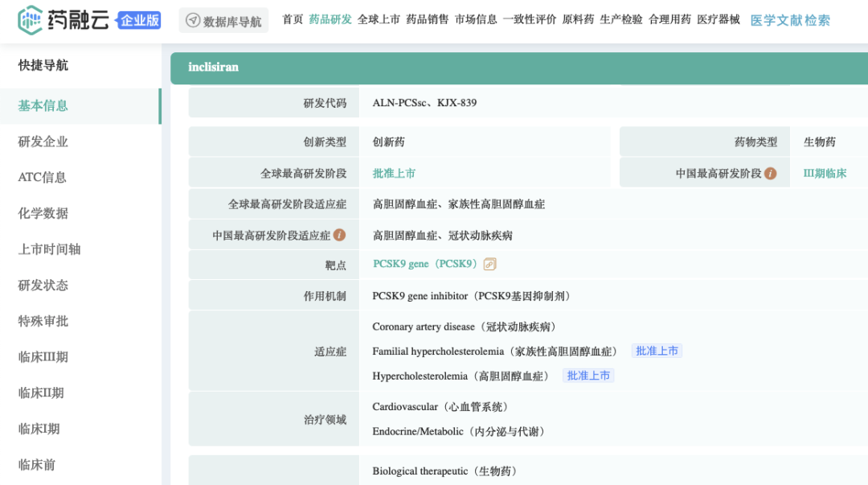The image size is (868, 485).
Task: Select 医疗器械 in top navigation
Action: point(718,19)
